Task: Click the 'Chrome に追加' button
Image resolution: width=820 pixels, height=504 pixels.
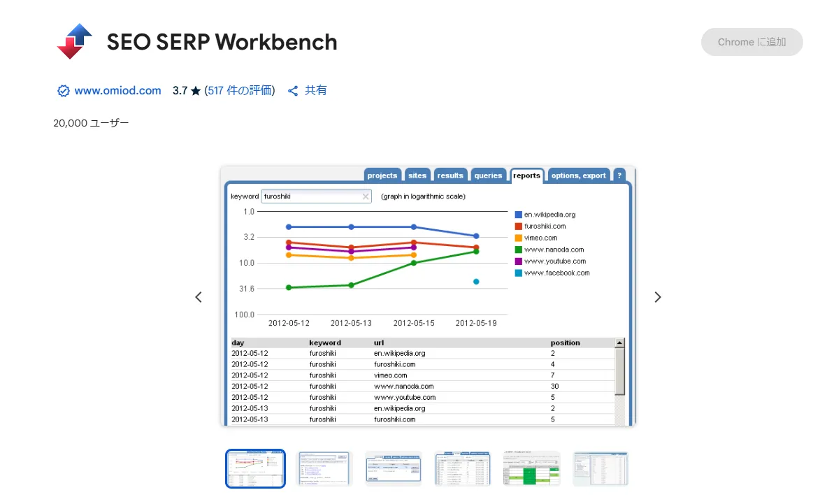Action: tap(751, 42)
